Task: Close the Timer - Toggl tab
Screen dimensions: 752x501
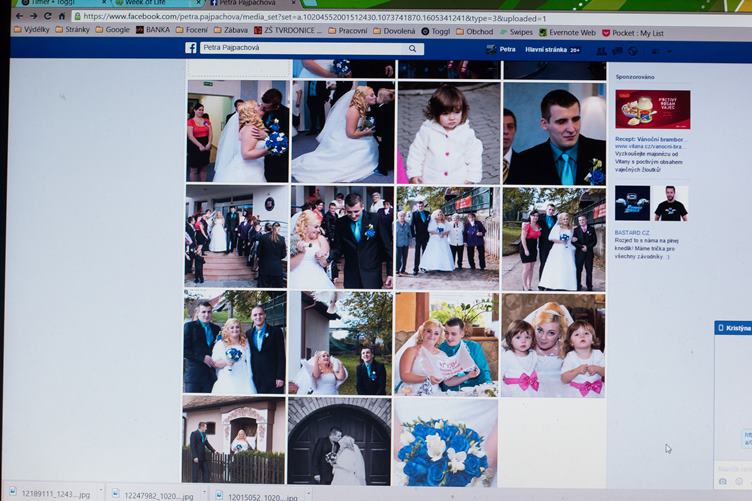Action: [x=104, y=2]
